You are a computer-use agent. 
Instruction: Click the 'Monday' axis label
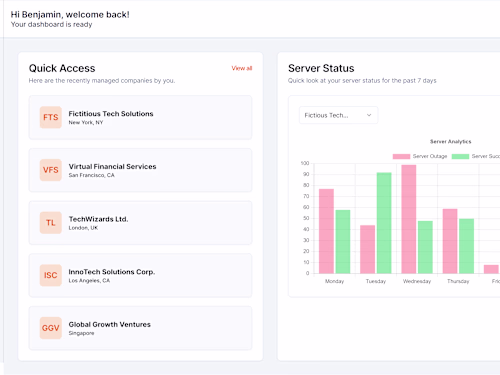[x=334, y=281]
